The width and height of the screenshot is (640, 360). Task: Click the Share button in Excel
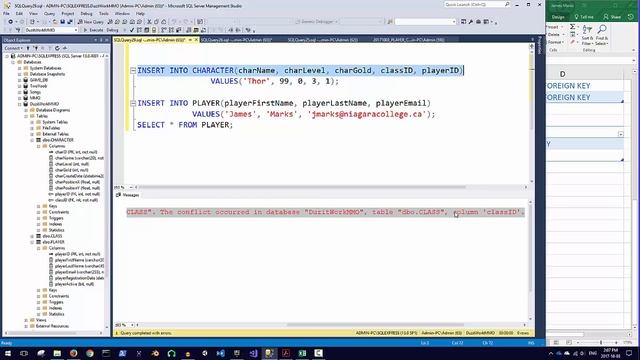pyautogui.click(x=612, y=17)
